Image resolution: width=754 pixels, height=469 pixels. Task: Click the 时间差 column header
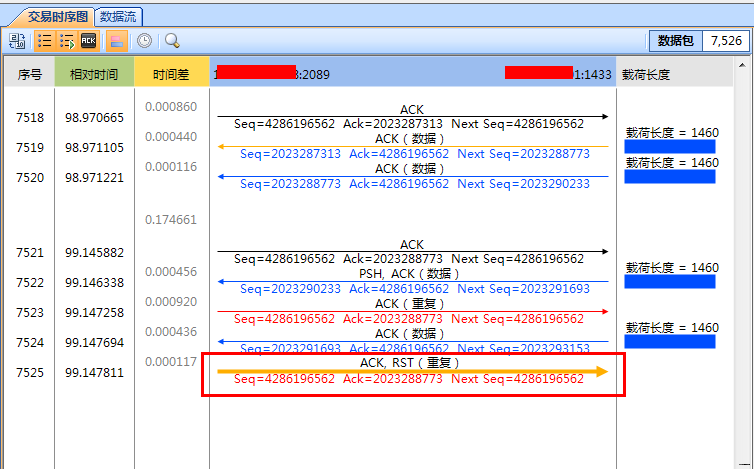pos(171,74)
